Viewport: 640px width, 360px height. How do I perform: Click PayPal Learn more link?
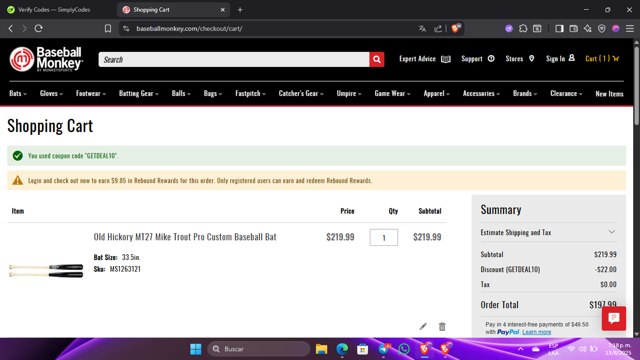[537, 332]
